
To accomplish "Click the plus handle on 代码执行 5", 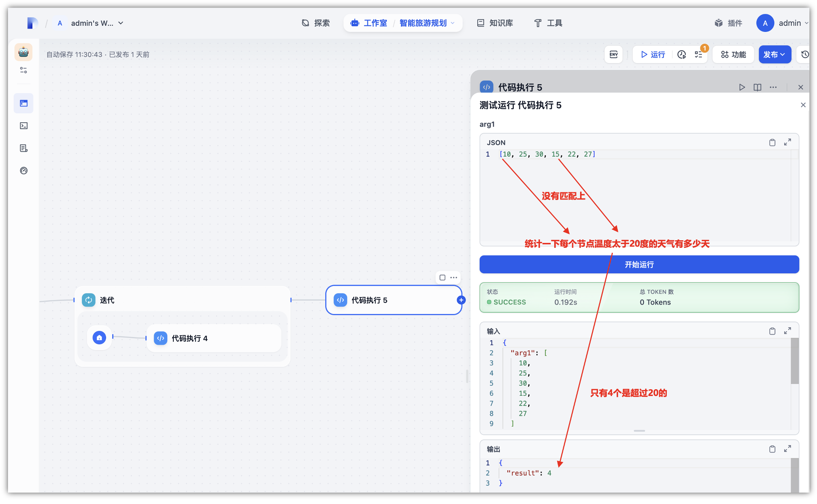I will pyautogui.click(x=461, y=300).
